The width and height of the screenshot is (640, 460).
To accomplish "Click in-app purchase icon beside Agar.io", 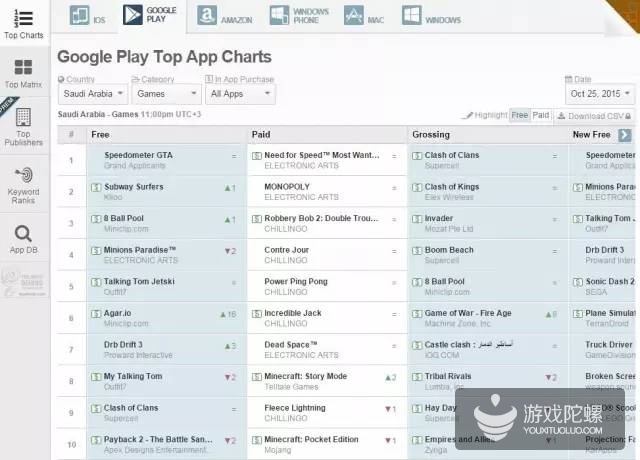I will click(96, 314).
